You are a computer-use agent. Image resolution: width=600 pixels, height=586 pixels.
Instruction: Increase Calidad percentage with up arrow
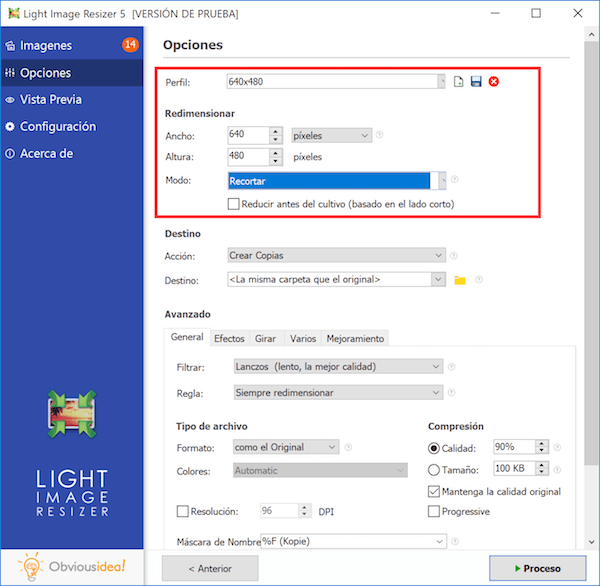coord(541,444)
